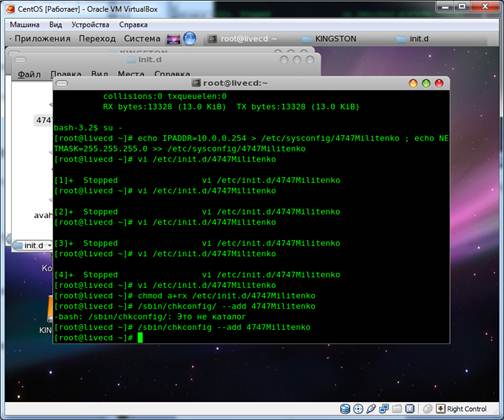Click the 'echo IPADDR=10.0.0.254' command line
Screen dimensions: 504x420
pyautogui.click(x=251, y=138)
